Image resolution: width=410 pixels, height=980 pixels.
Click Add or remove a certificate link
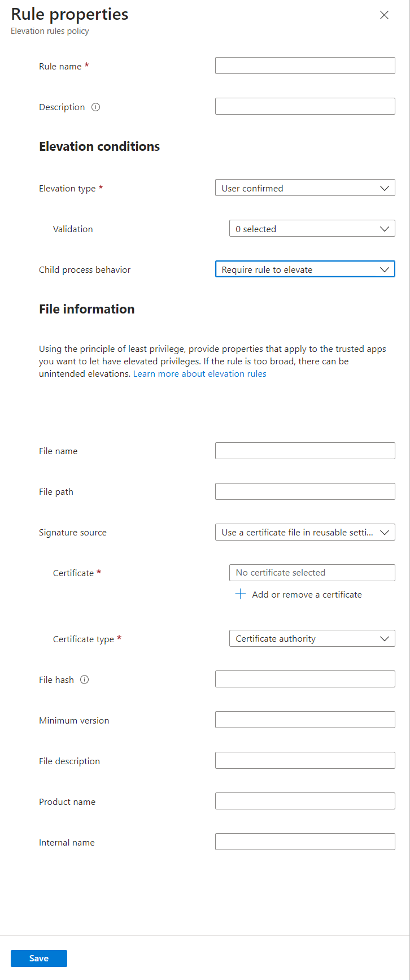pos(307,594)
